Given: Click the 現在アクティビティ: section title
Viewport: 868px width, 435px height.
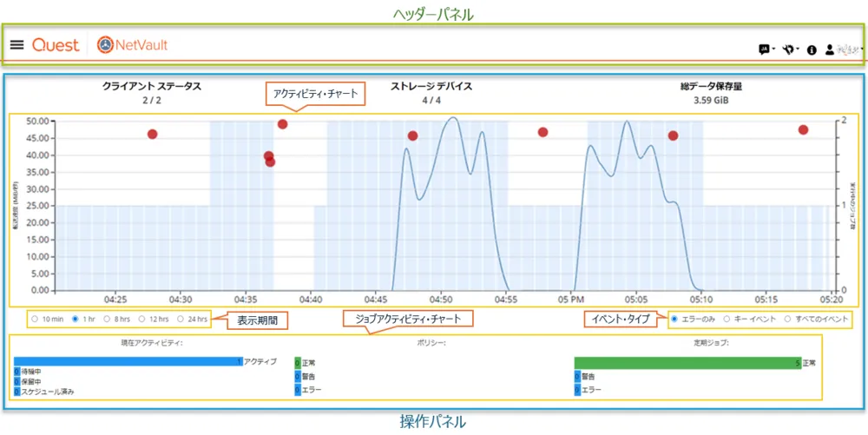Looking at the screenshot, I should click(152, 343).
